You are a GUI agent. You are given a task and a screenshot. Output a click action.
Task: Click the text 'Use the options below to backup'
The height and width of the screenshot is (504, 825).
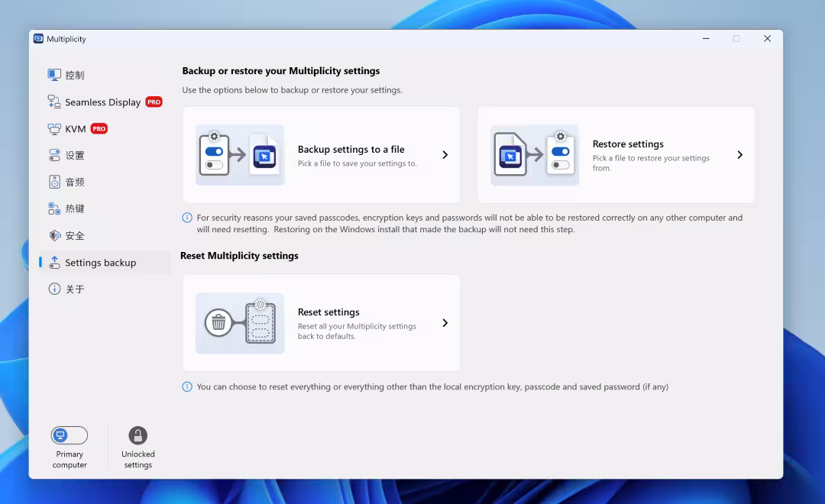(x=292, y=90)
